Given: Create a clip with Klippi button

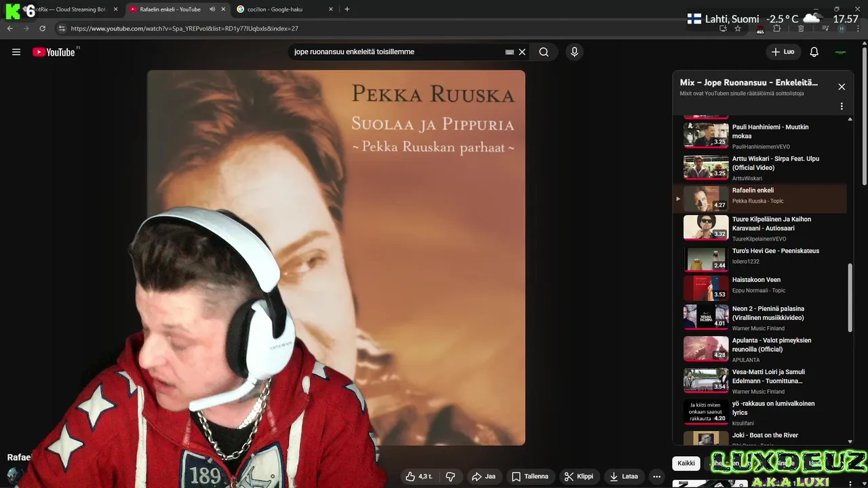Looking at the screenshot, I should [578, 476].
